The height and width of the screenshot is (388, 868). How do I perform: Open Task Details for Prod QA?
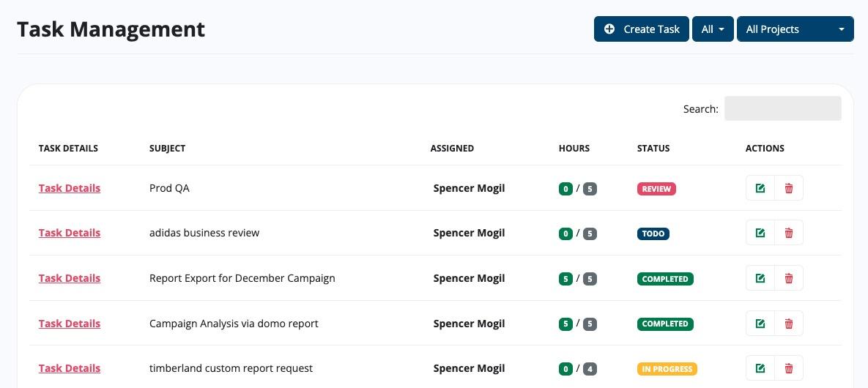(x=69, y=188)
